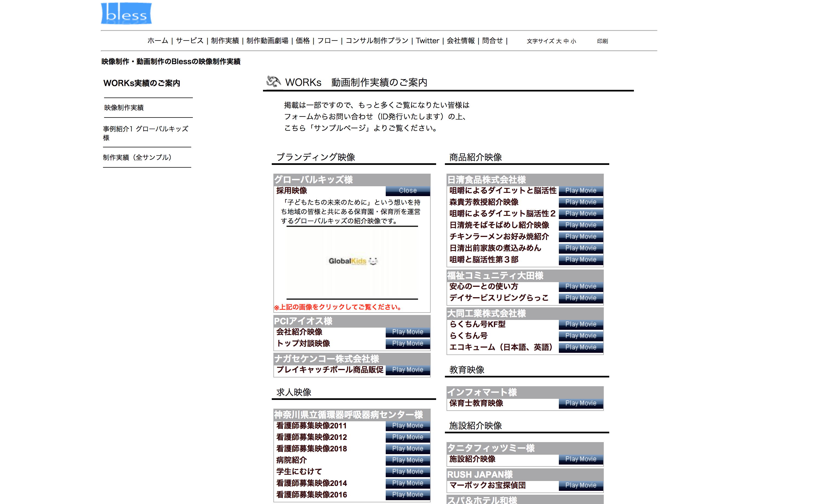The width and height of the screenshot is (818, 504).
Task: Open the 制作実績 nav link
Action: 225,41
